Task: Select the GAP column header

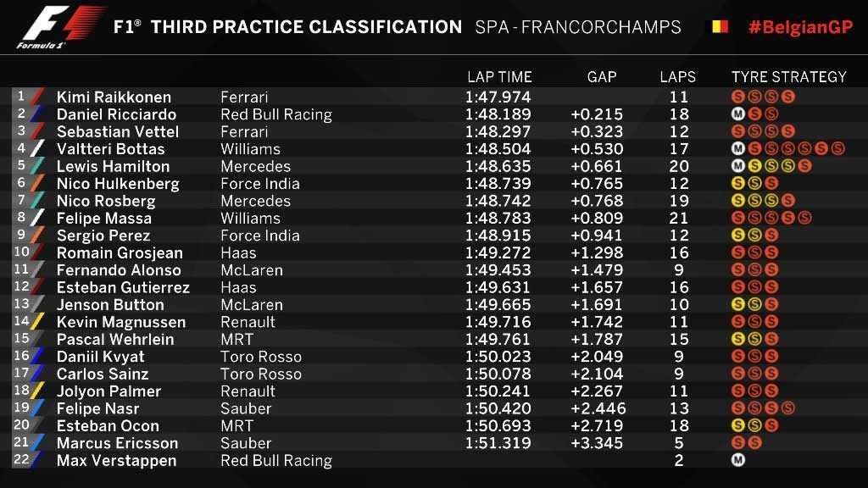Action: click(x=602, y=77)
